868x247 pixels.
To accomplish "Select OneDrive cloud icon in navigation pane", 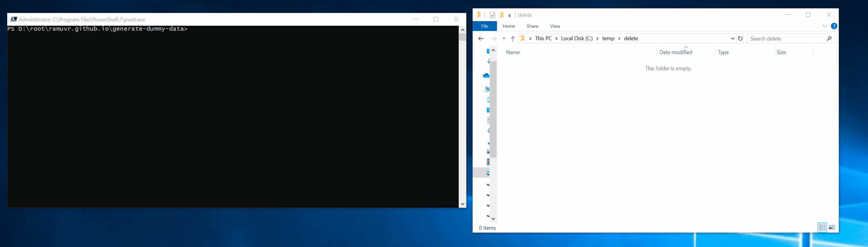I will click(486, 76).
